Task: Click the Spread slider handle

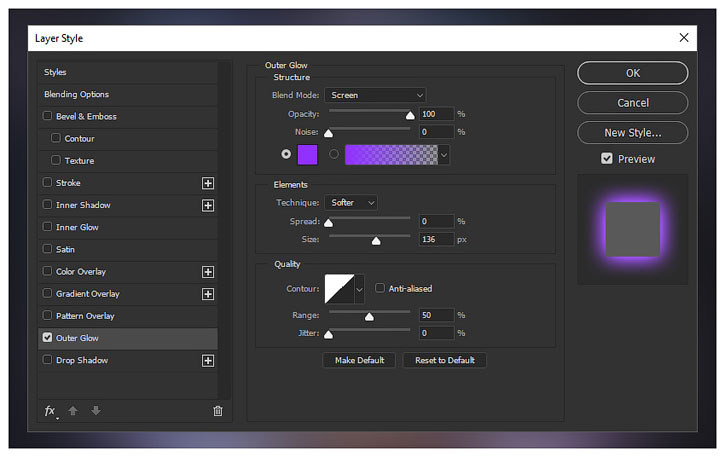Action: [328, 223]
